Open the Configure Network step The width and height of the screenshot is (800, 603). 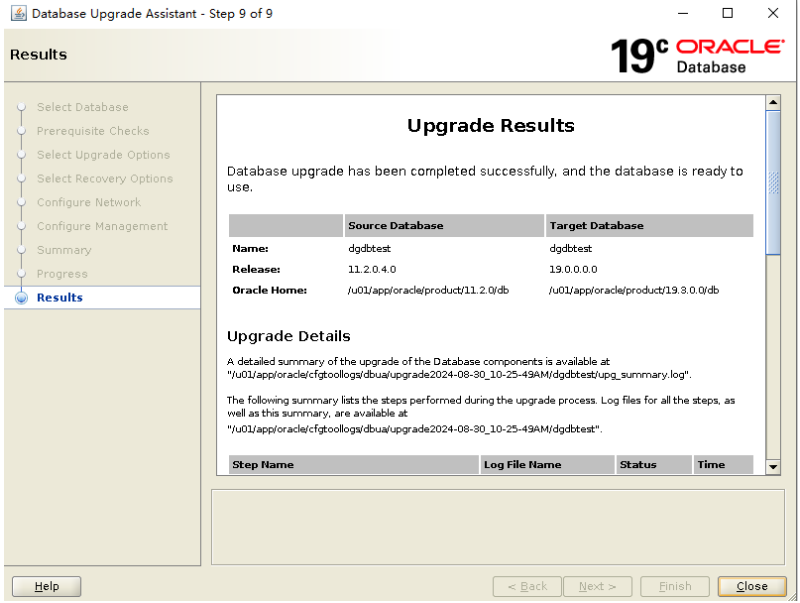click(89, 203)
